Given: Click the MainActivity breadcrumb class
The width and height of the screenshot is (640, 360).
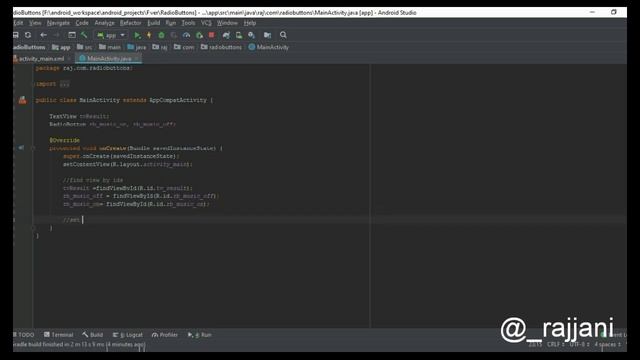Looking at the screenshot, I should [269, 47].
